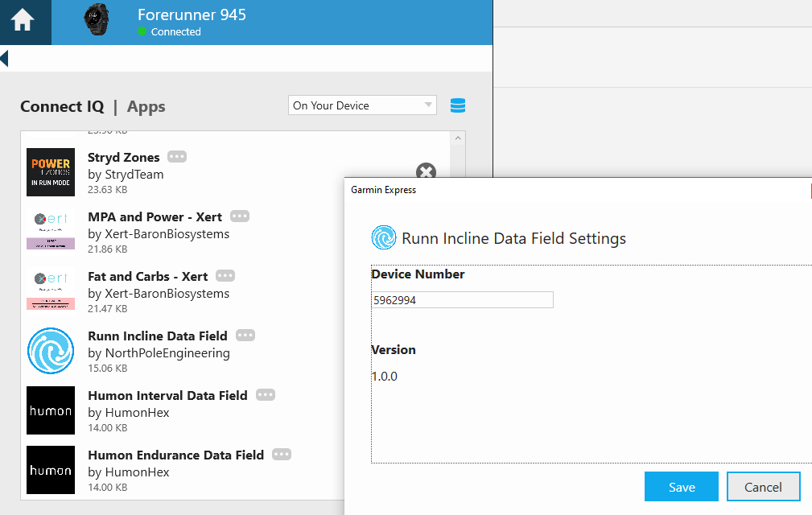Expand the On Your Device dropdown
This screenshot has width=812, height=515.
click(x=362, y=105)
